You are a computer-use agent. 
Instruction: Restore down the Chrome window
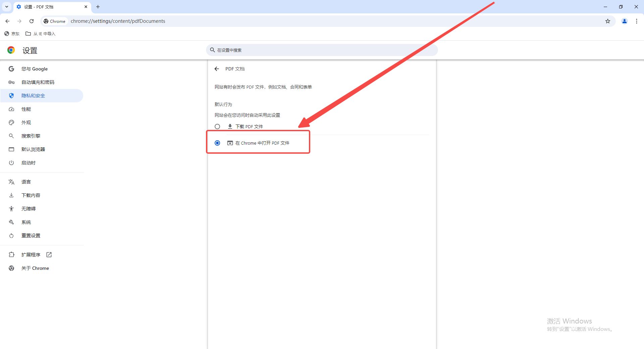click(x=621, y=7)
